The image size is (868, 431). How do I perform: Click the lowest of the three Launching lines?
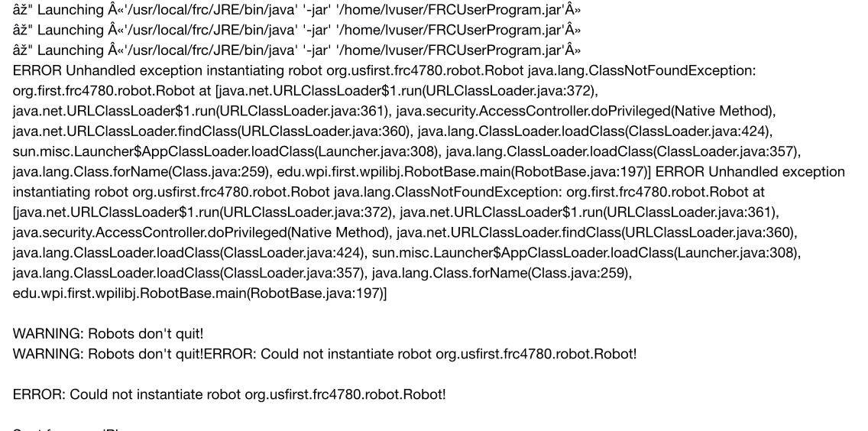coord(296,50)
